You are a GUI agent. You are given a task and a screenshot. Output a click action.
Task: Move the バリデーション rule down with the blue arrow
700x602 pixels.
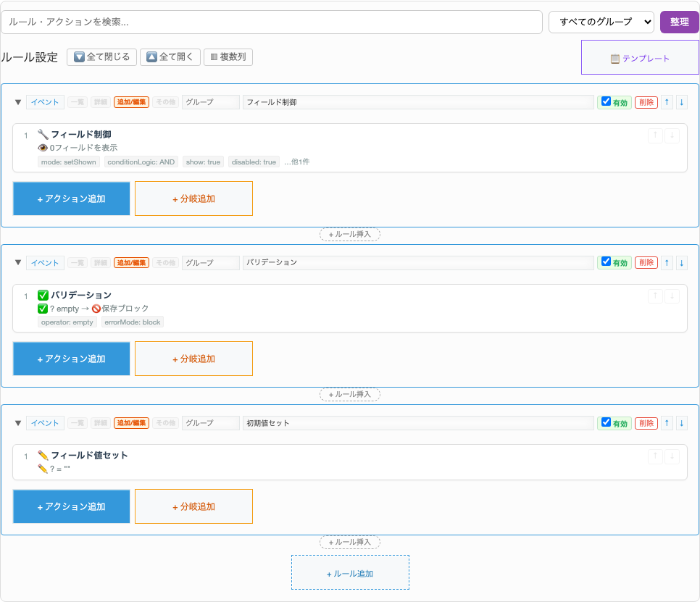[x=681, y=263]
